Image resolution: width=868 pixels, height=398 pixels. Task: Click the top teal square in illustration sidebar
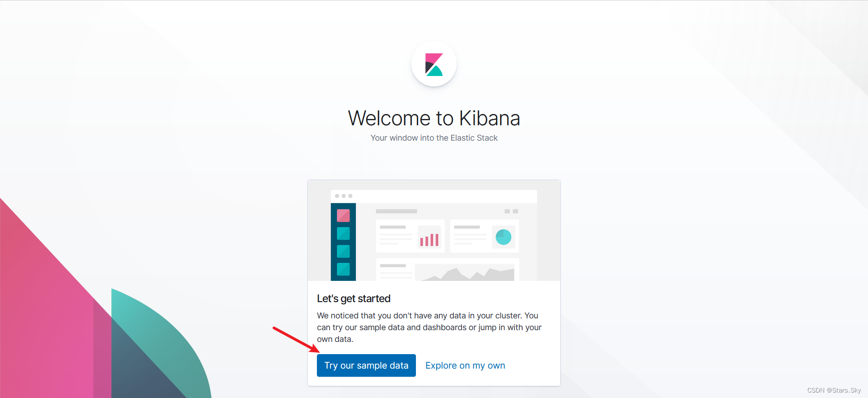tap(343, 233)
